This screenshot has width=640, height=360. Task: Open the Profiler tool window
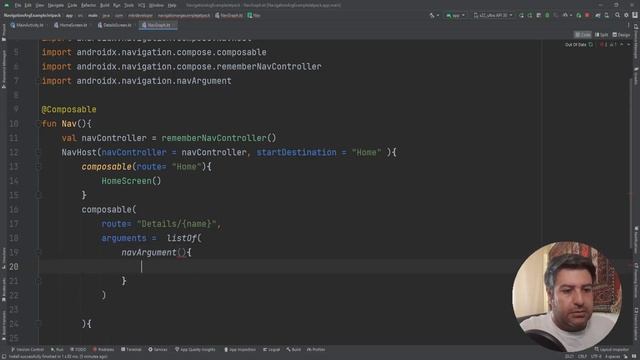(x=316, y=349)
